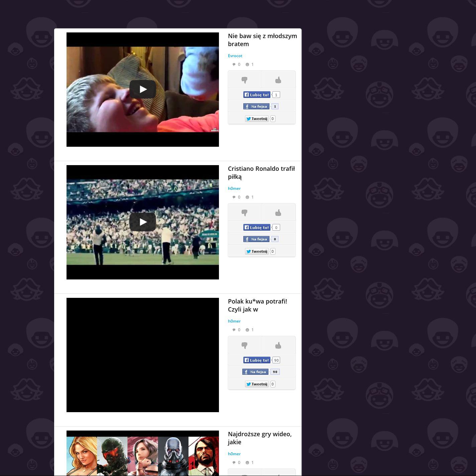Click comment icon under Evrocot's post
This screenshot has height=476, width=476.
pos(234,65)
